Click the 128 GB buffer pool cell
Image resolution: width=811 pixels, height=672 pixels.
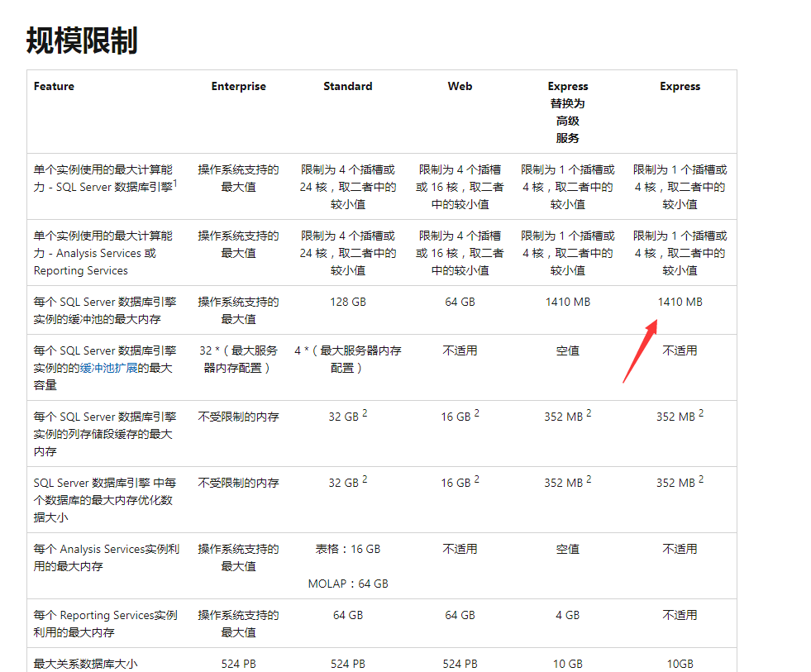(x=347, y=302)
